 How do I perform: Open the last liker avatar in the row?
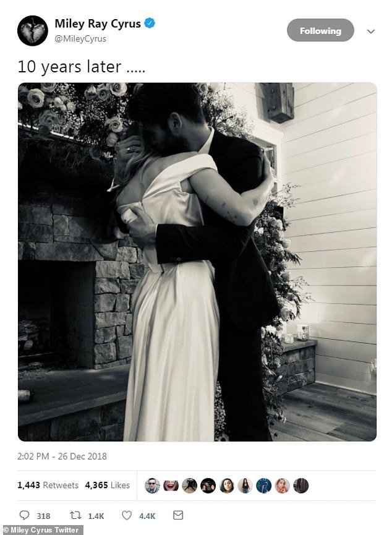[300, 486]
